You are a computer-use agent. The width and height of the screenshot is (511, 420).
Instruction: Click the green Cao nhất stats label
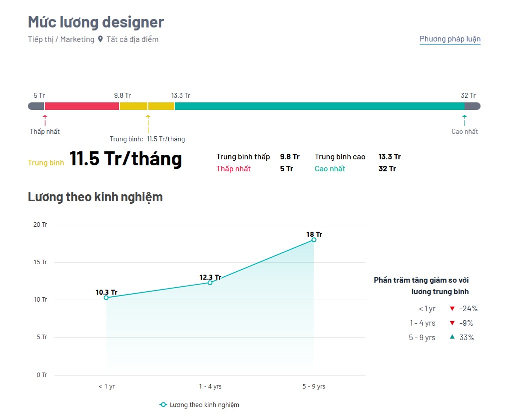coord(330,169)
